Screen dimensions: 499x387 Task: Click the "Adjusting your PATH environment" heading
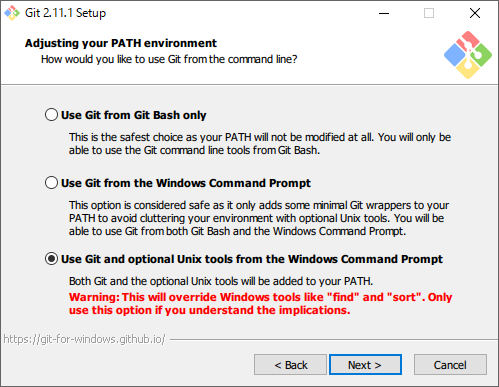pos(121,43)
